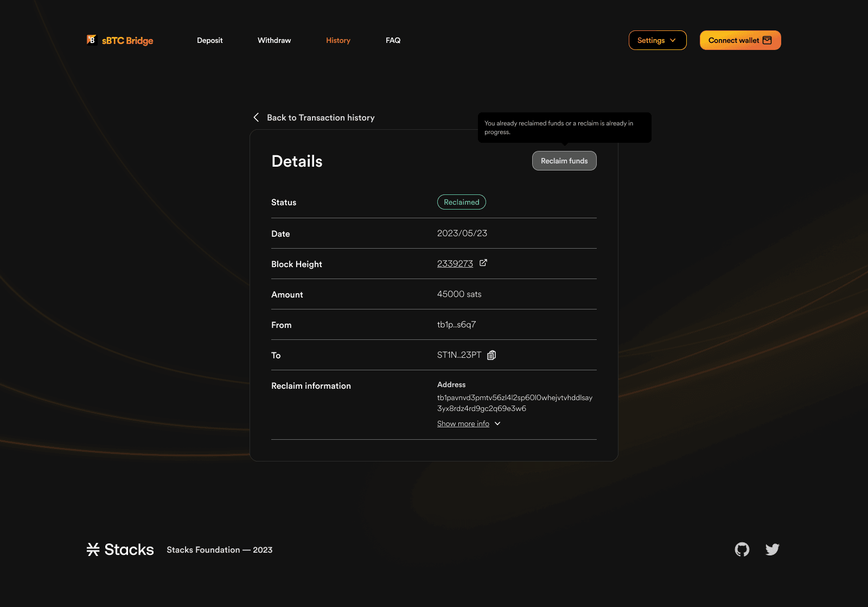Select the Reclaimed status badge
Viewport: 868px width, 607px height.
tap(461, 202)
